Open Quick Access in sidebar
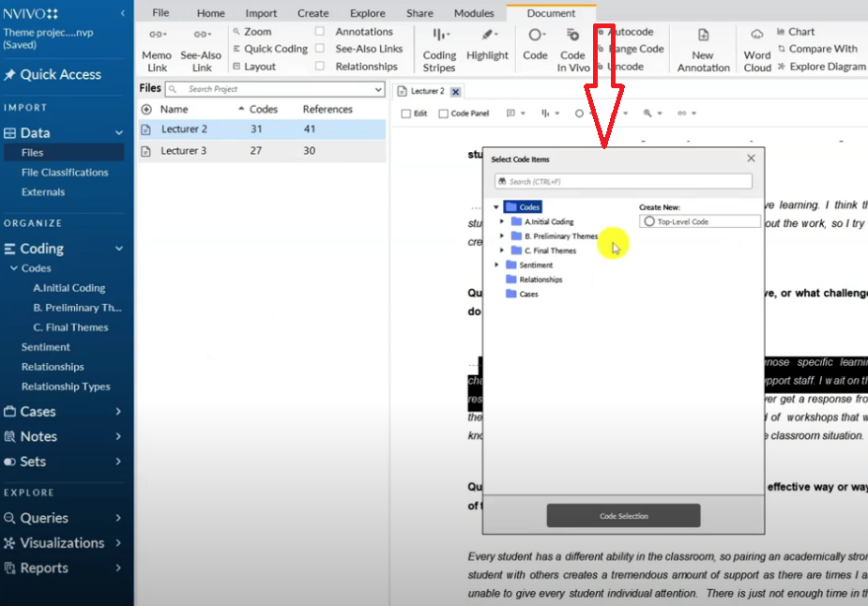This screenshot has width=868, height=606. tap(53, 75)
